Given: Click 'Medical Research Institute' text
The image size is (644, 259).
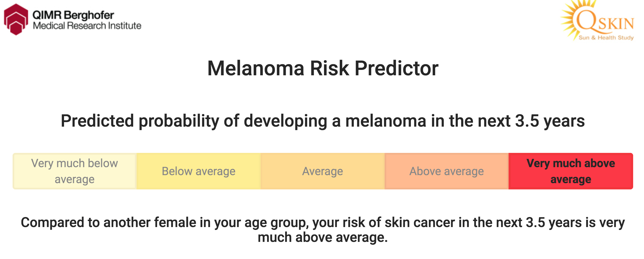Looking at the screenshot, I should coord(87,26).
